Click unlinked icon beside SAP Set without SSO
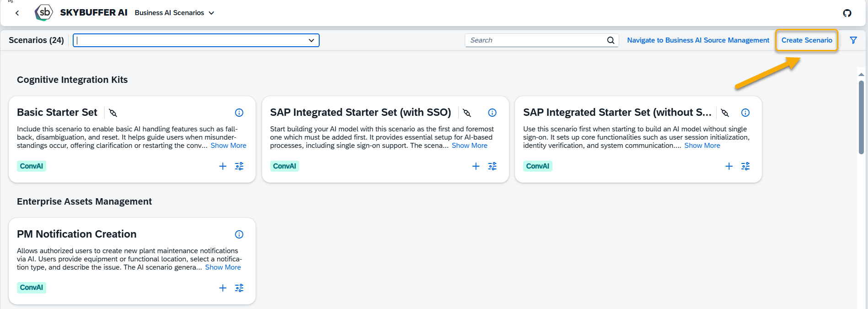The image size is (868, 309). (x=725, y=113)
